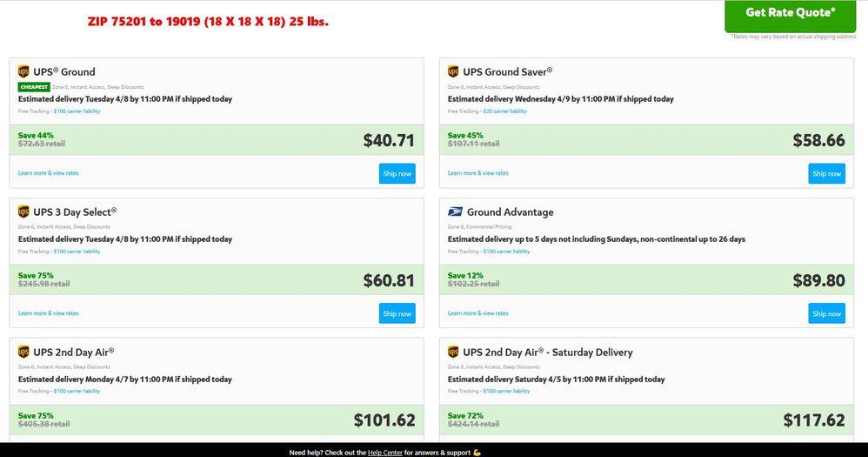868x457 pixels.
Task: Click the UPS 3 Day Select service title
Action: coord(75,212)
